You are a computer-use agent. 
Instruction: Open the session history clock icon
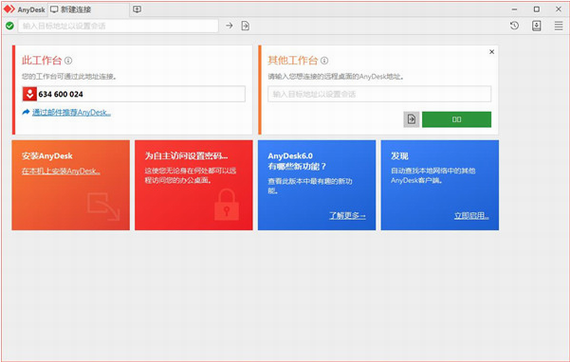pos(514,26)
